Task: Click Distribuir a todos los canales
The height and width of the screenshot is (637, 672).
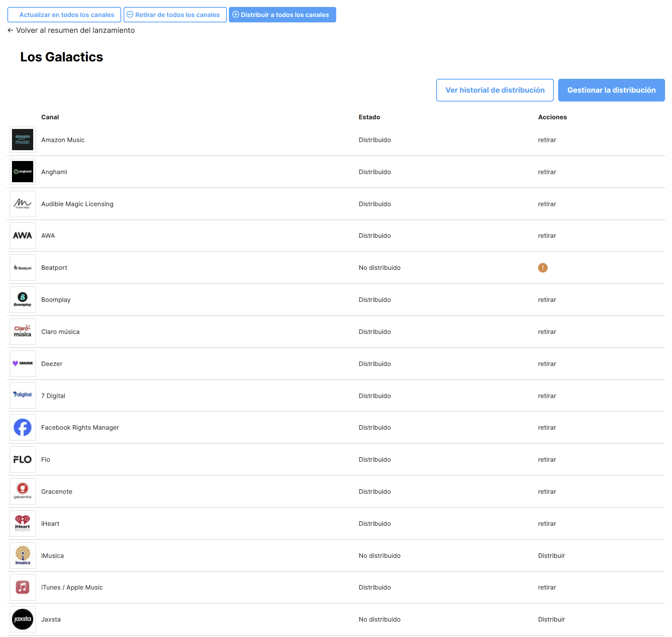Action: (283, 15)
